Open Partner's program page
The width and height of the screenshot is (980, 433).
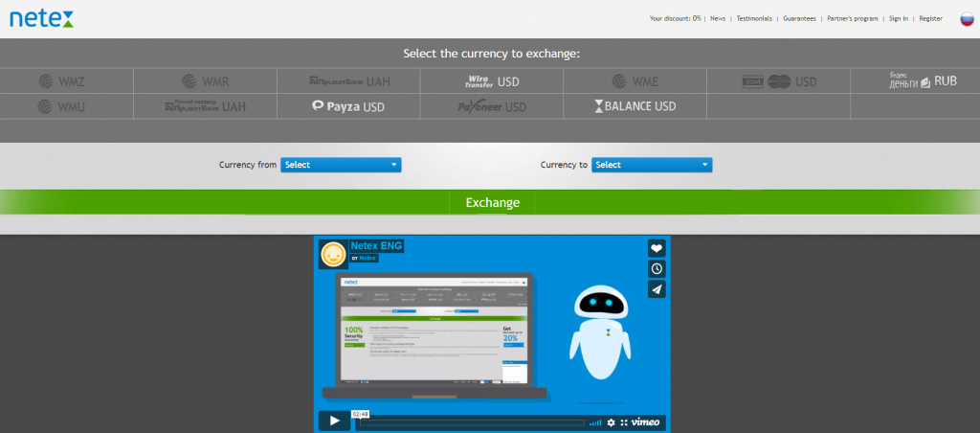853,19
